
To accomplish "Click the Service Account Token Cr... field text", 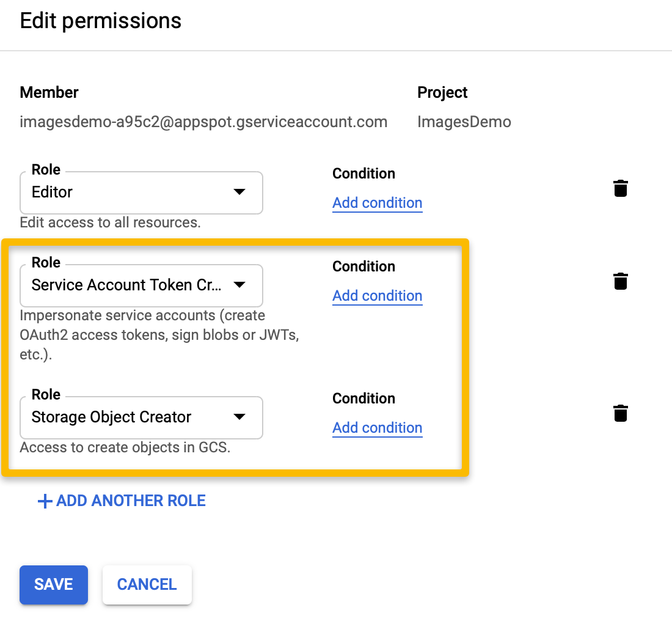I will pyautogui.click(x=126, y=285).
